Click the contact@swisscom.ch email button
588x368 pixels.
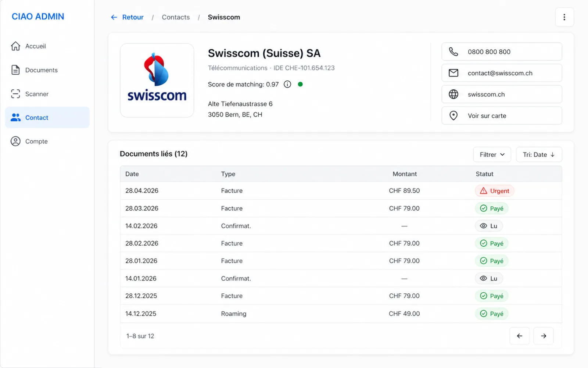(502, 73)
